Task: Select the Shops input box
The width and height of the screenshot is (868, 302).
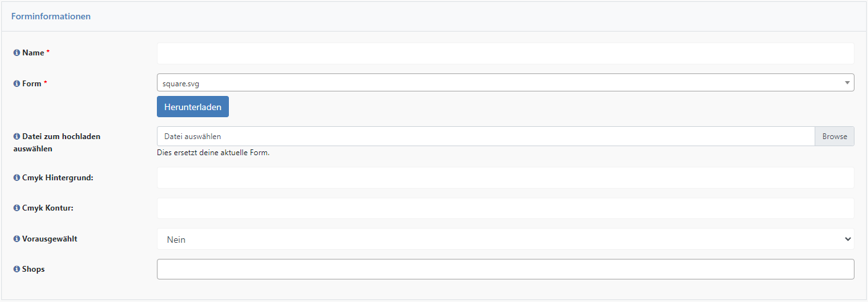Action: (505, 269)
